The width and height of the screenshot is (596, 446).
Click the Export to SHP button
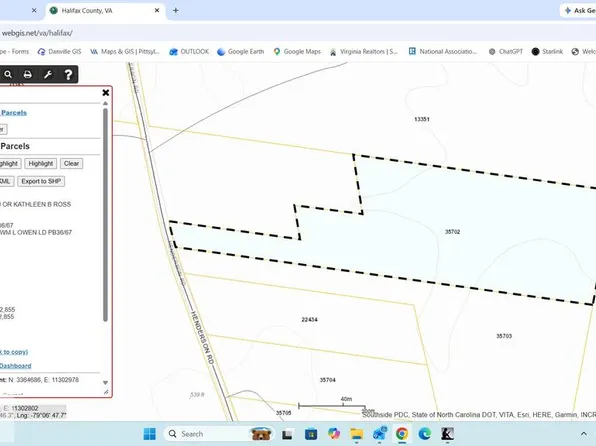[x=41, y=181]
